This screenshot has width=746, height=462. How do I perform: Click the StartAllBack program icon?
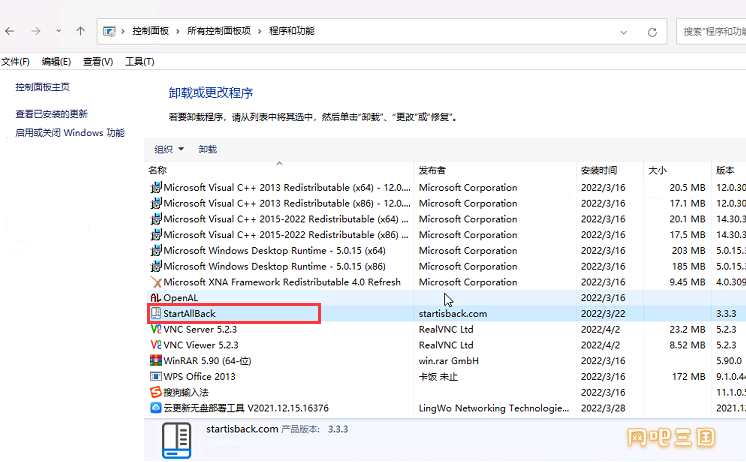coord(156,313)
